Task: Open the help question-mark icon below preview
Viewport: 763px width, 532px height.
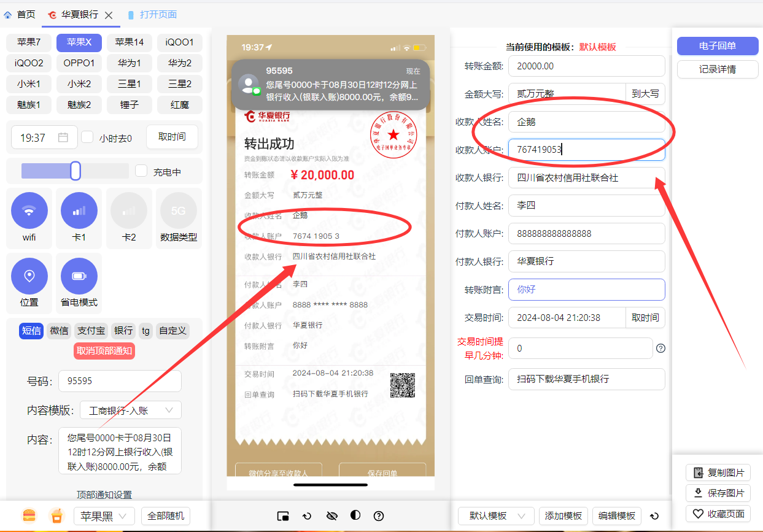Action: pyautogui.click(x=379, y=515)
